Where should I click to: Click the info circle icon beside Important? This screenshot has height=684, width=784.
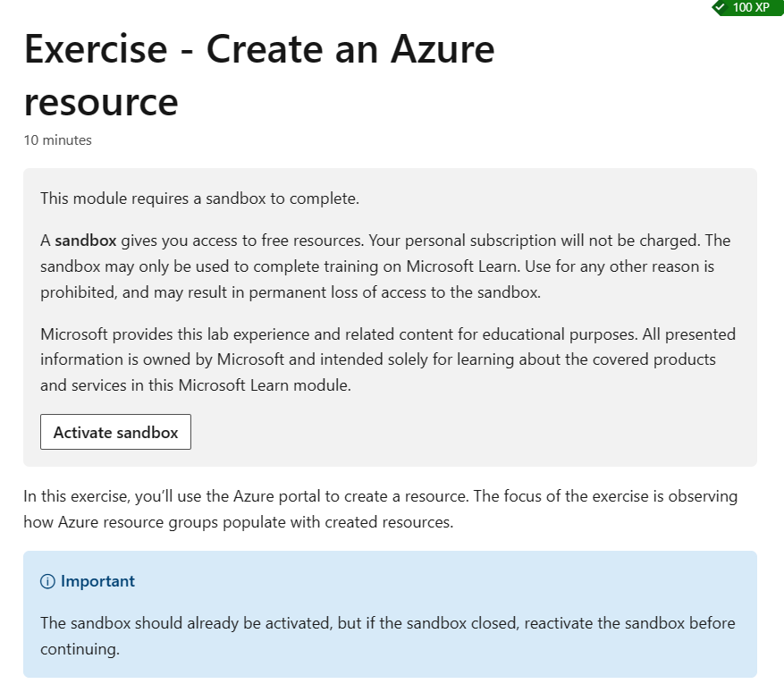tap(46, 581)
